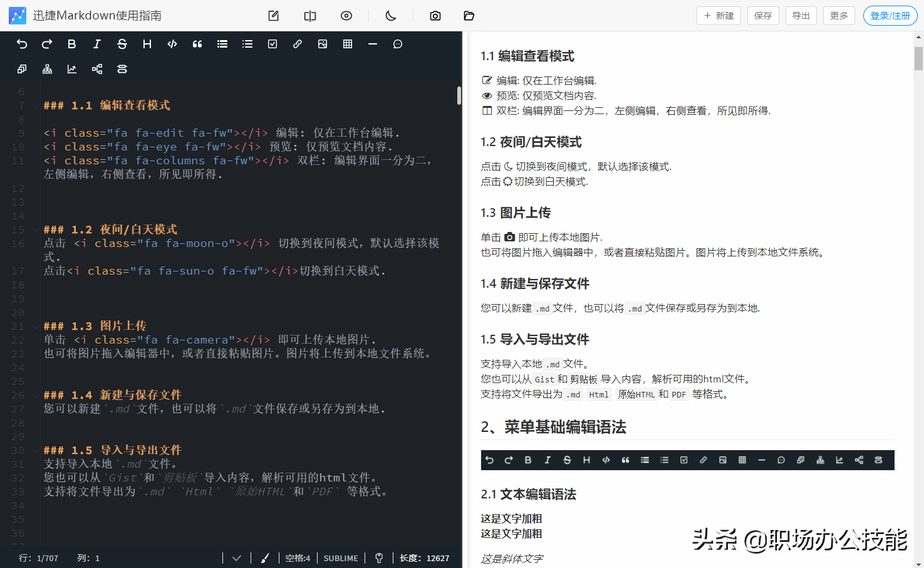Upload a screenshot using the camera icon
The width and height of the screenshot is (924, 568).
pos(435,16)
